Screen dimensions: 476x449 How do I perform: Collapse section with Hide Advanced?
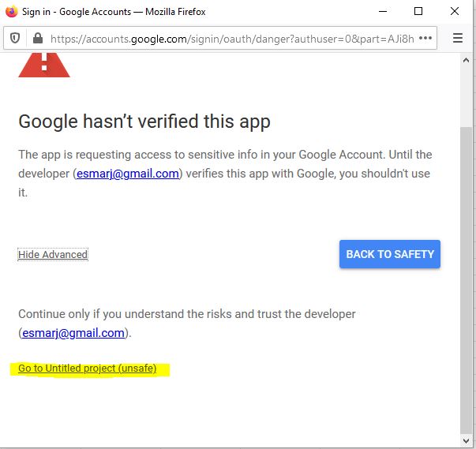tap(53, 254)
